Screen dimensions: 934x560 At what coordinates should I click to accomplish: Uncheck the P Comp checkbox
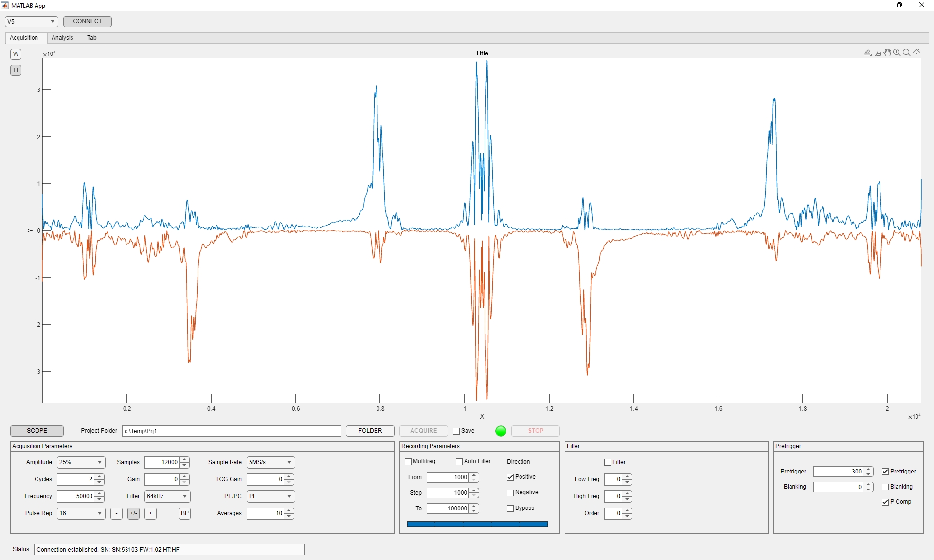pyautogui.click(x=885, y=502)
